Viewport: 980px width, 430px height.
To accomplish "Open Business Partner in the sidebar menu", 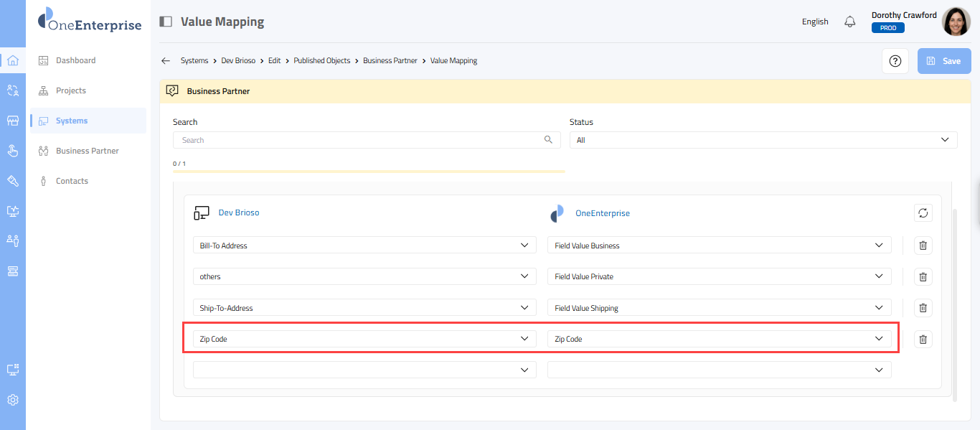I will coord(87,151).
